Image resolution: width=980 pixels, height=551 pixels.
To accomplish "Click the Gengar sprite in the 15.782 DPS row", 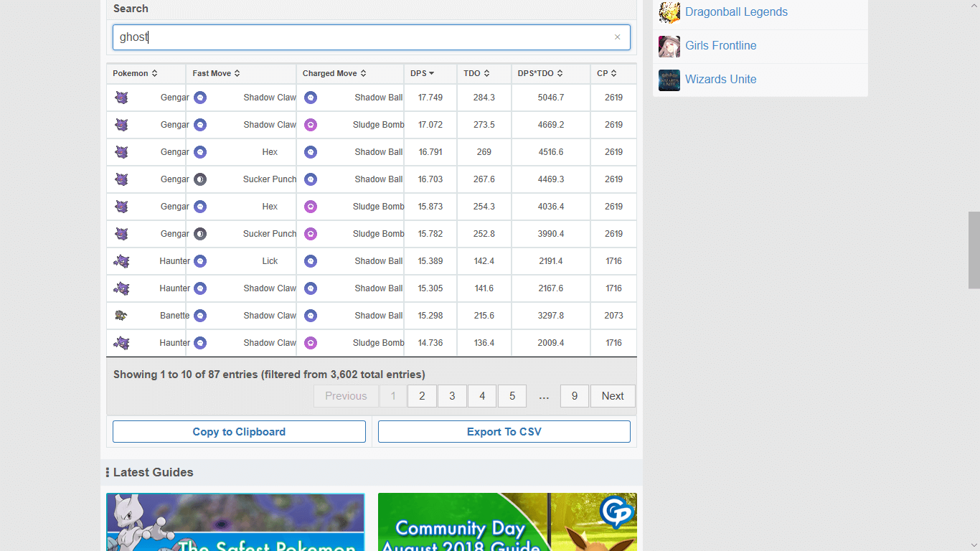I will click(x=121, y=234).
